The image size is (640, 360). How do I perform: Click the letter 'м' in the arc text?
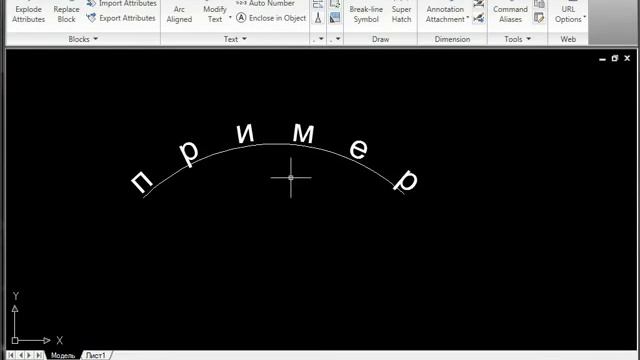(x=303, y=133)
